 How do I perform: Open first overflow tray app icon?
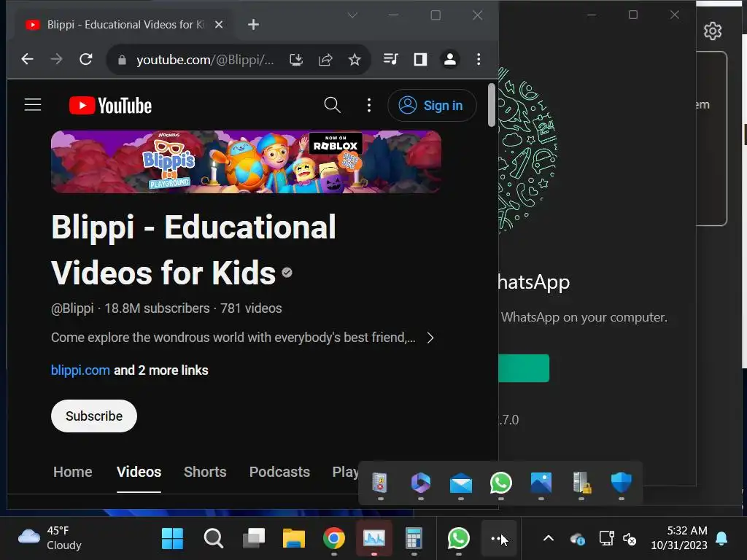click(380, 483)
